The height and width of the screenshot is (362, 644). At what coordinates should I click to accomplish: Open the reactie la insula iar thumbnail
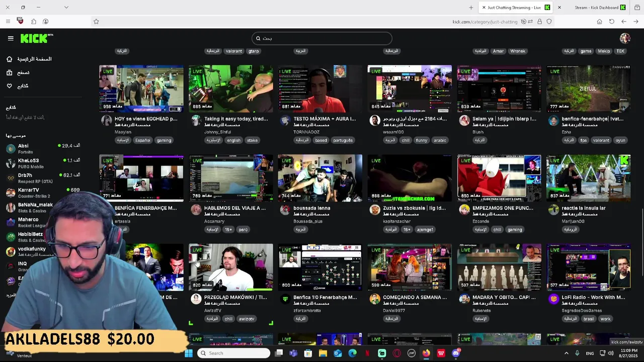pyautogui.click(x=589, y=178)
